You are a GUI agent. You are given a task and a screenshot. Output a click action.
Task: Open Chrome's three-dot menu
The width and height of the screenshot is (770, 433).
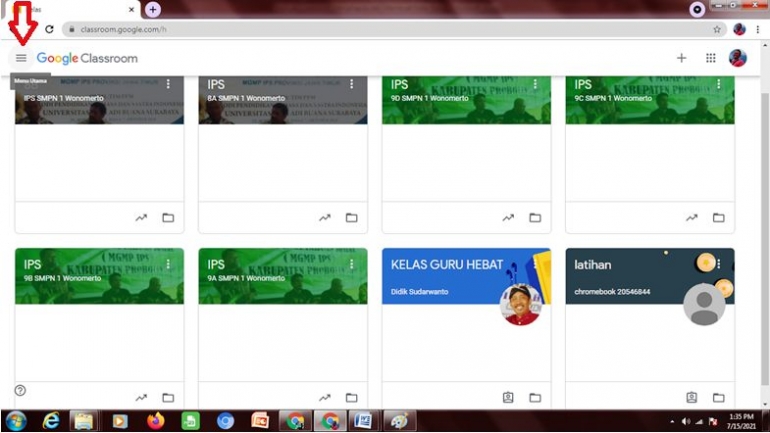pyautogui.click(x=758, y=29)
